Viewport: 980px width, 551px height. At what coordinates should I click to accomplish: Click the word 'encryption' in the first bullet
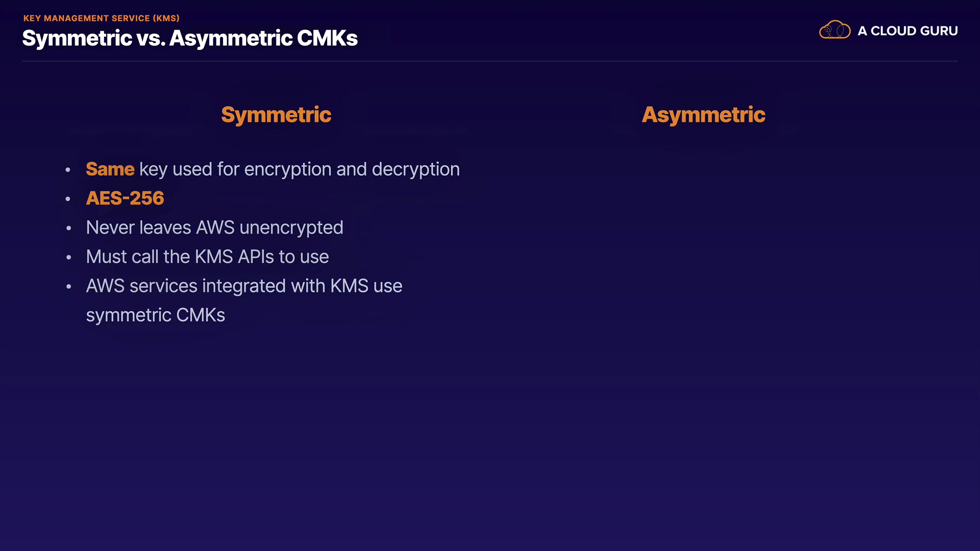(287, 169)
